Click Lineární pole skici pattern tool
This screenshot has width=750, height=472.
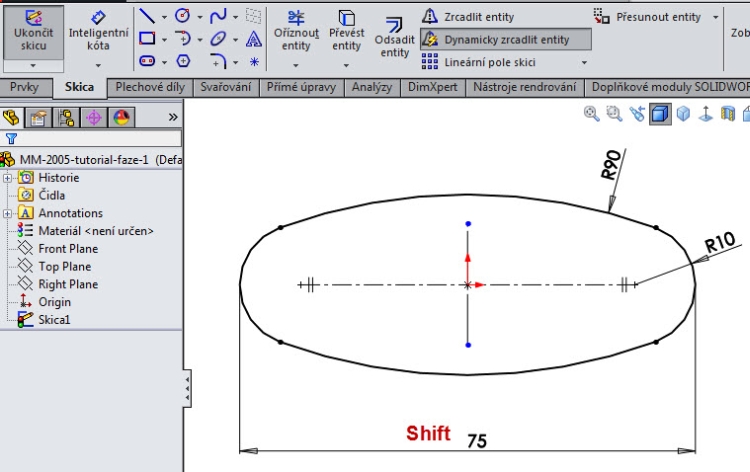478,62
